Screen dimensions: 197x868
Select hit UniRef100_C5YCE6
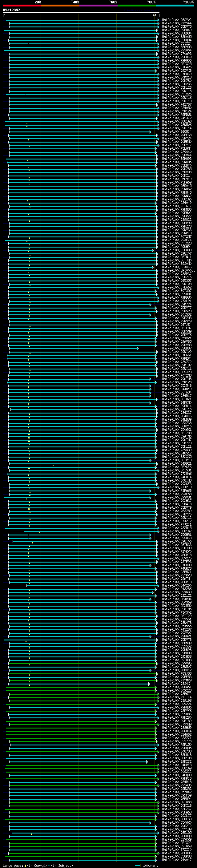pyautogui.click(x=176, y=467)
